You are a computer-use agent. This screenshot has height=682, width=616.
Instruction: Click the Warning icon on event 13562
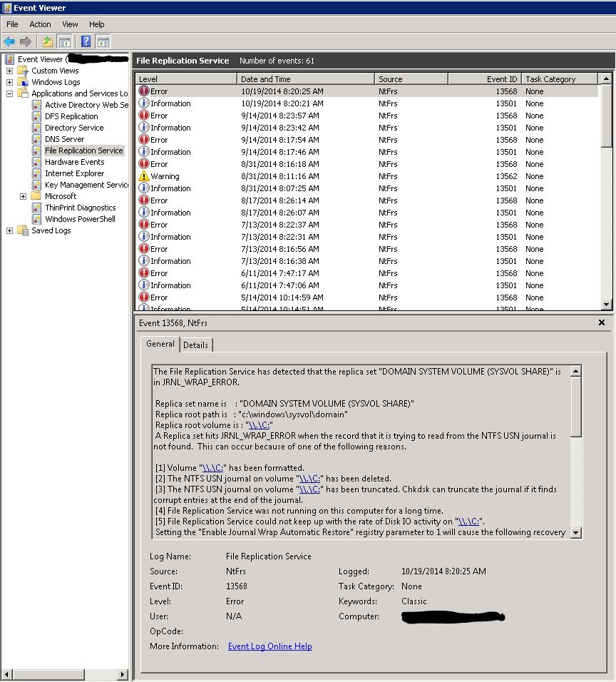144,176
